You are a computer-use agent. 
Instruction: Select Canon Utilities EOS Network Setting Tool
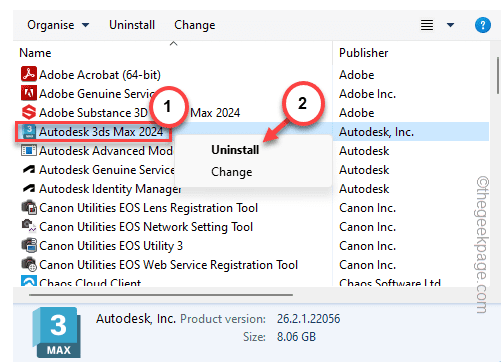(x=146, y=227)
